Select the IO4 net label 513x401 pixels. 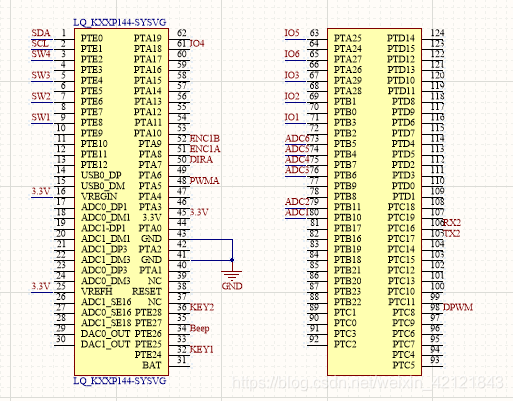click(x=197, y=44)
